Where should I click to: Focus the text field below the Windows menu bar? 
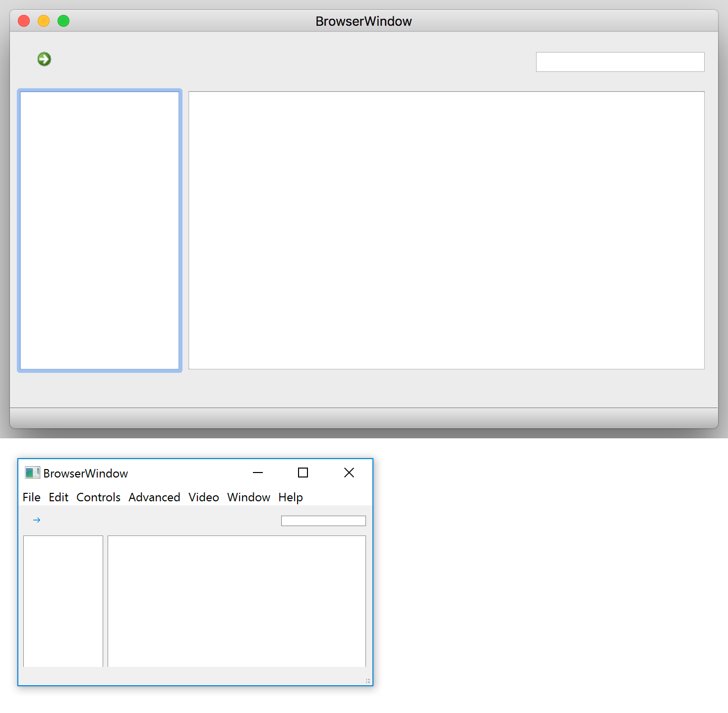tap(323, 521)
